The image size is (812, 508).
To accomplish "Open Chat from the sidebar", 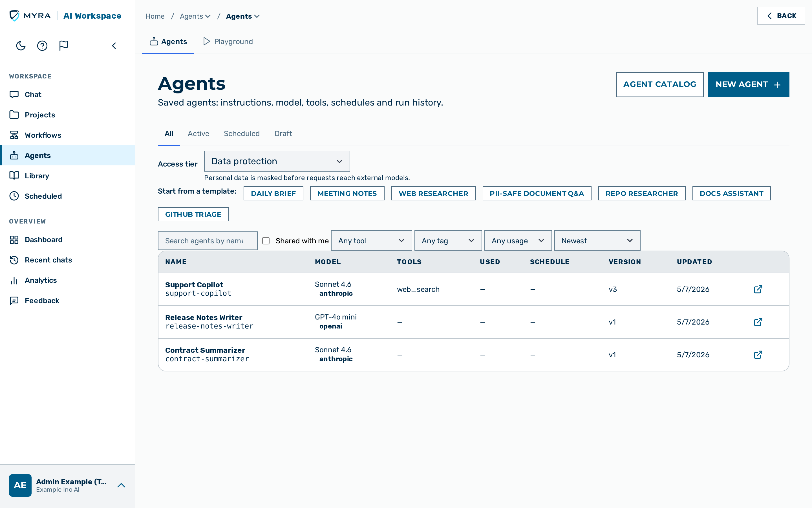I will (67, 95).
